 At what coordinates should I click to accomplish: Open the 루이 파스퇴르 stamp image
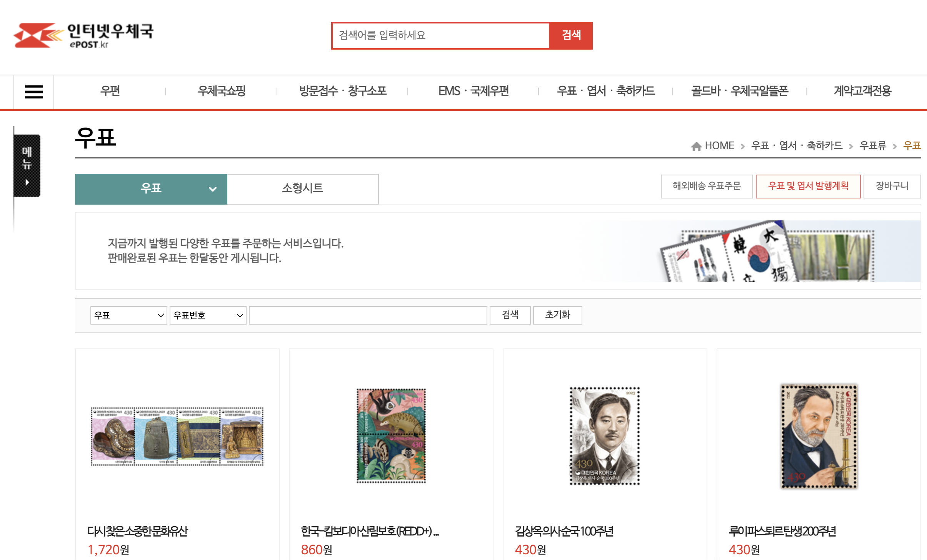tap(819, 436)
